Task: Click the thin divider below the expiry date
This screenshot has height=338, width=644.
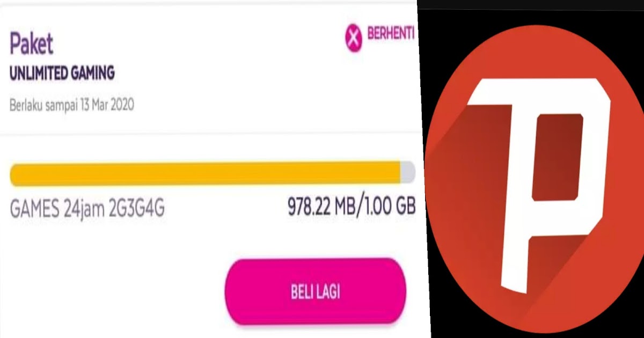Action: 209,133
